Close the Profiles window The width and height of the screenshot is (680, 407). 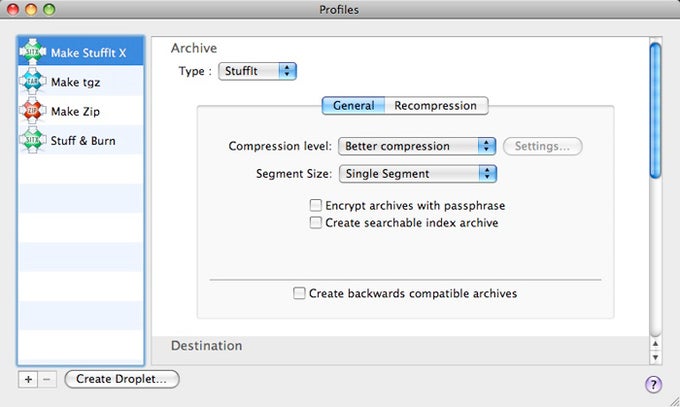13,9
